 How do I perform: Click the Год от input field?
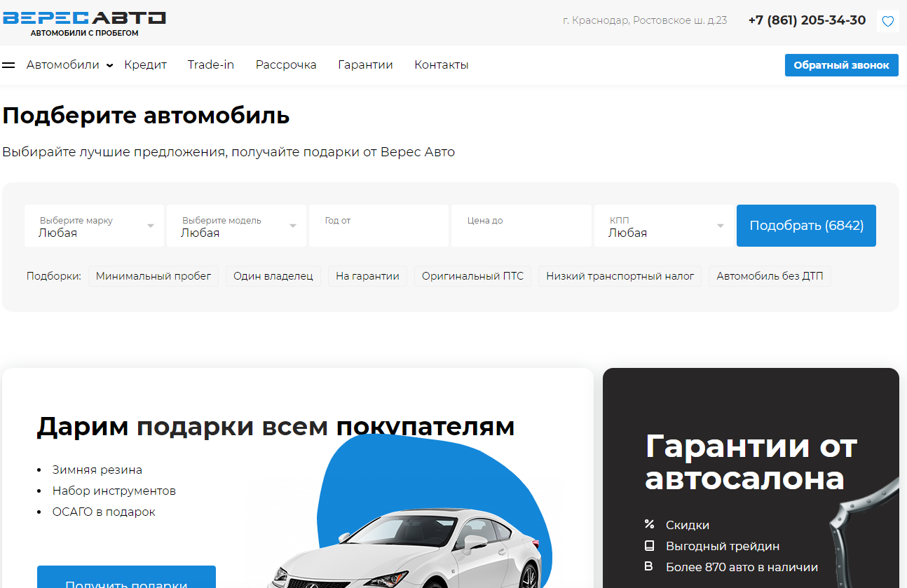click(x=379, y=226)
